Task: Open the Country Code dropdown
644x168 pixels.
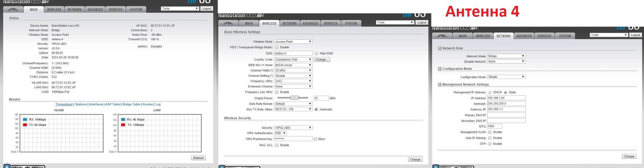Action: pyautogui.click(x=293, y=59)
